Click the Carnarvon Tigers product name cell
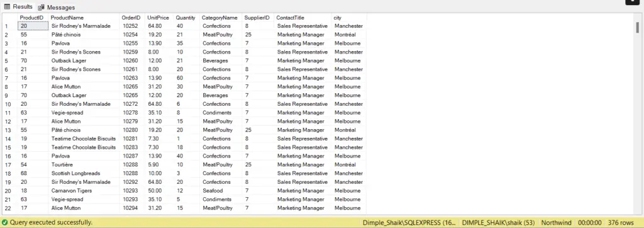The height and width of the screenshot is (228, 644). click(84, 191)
